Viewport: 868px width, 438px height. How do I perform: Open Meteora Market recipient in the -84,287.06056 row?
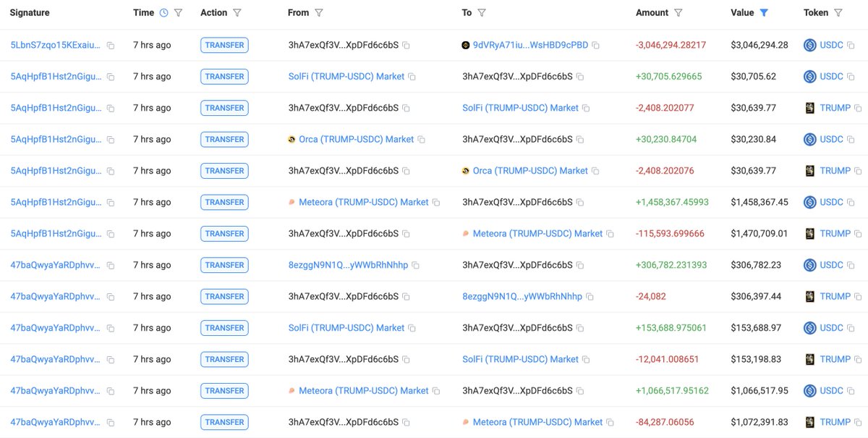pyautogui.click(x=537, y=422)
